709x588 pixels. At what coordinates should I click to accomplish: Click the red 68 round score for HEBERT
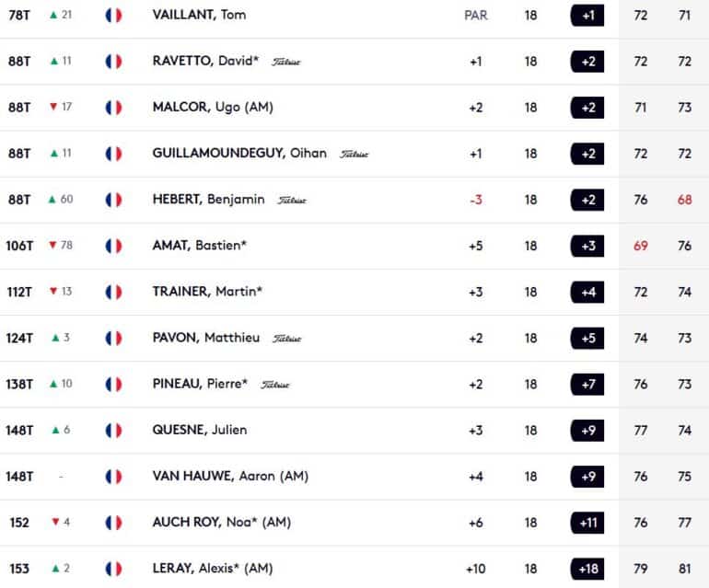[x=684, y=200]
